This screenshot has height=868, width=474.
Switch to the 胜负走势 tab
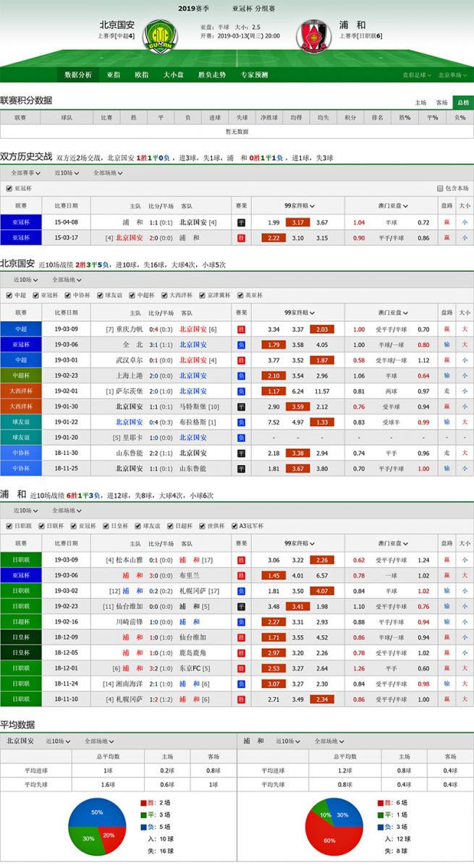coord(211,75)
